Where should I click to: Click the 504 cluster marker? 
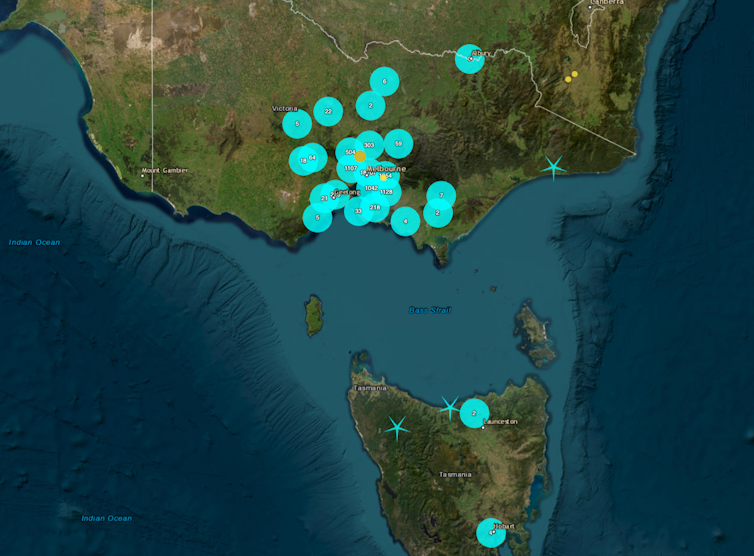coord(350,153)
